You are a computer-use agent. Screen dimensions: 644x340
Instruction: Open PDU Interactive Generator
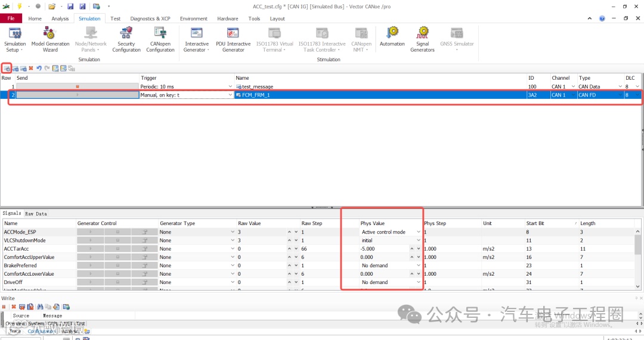click(x=233, y=39)
